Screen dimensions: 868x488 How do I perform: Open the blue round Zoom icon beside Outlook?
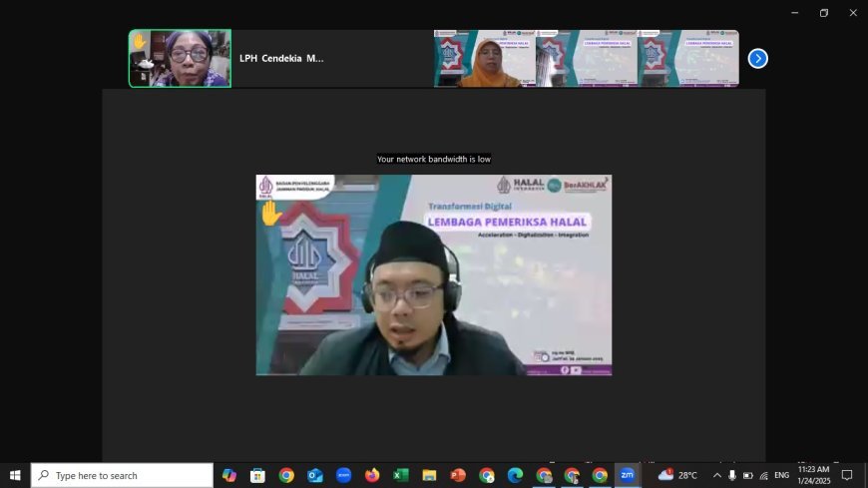point(344,475)
